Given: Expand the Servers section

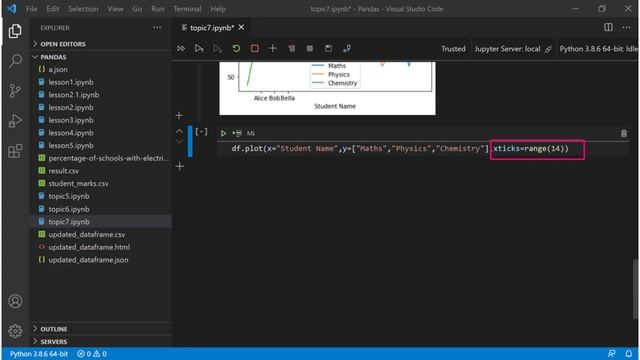Looking at the screenshot, I should coord(101,342).
